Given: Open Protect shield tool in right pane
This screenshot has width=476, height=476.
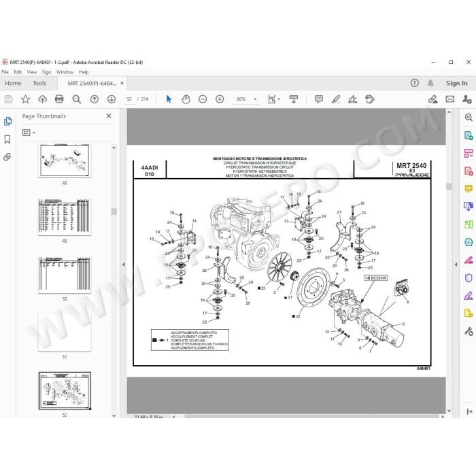Looking at the screenshot, I should (x=469, y=277).
